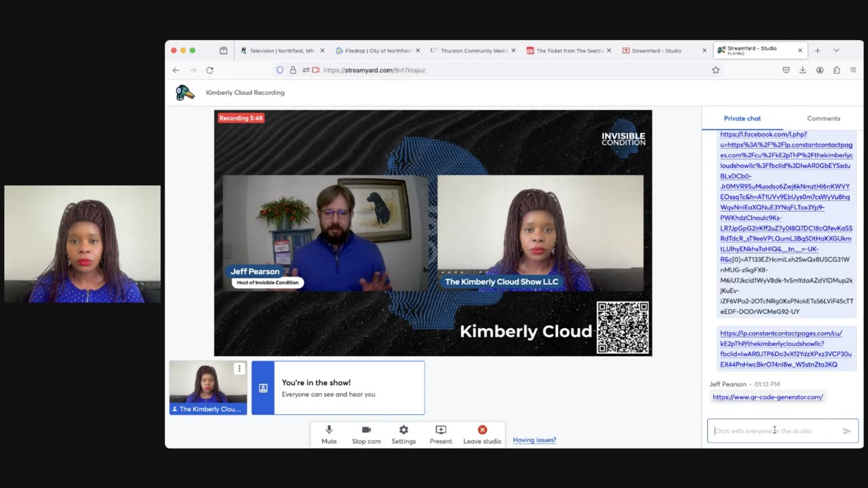Click the chat message input field
868x488 pixels.
[774, 431]
